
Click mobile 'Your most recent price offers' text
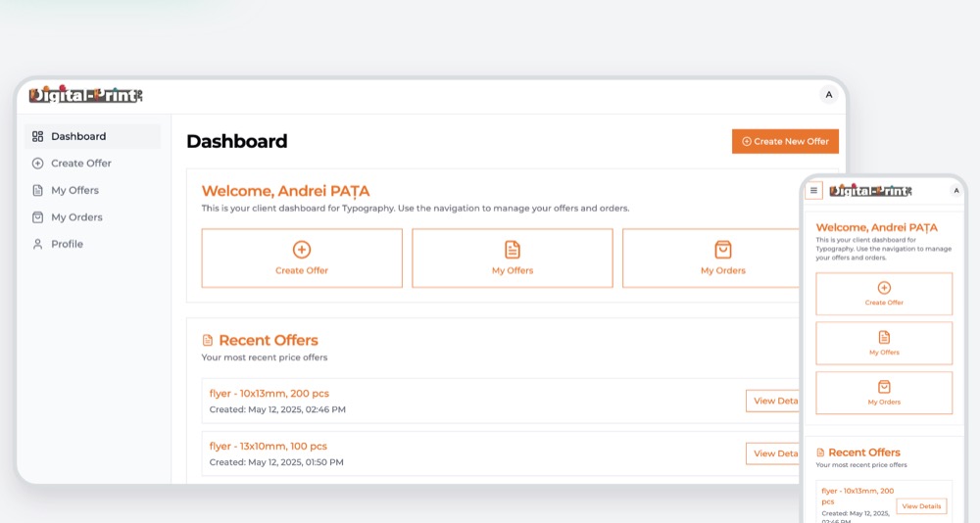[861, 465]
